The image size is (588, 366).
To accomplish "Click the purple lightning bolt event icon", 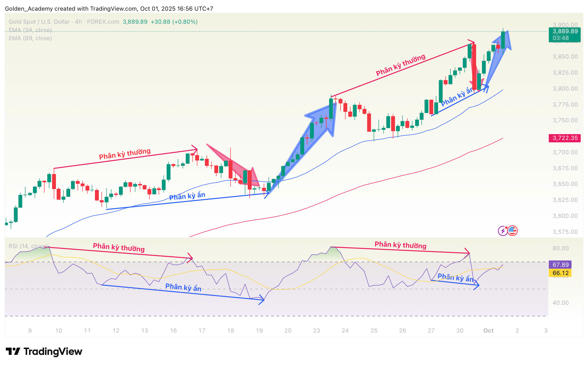I will [x=503, y=231].
